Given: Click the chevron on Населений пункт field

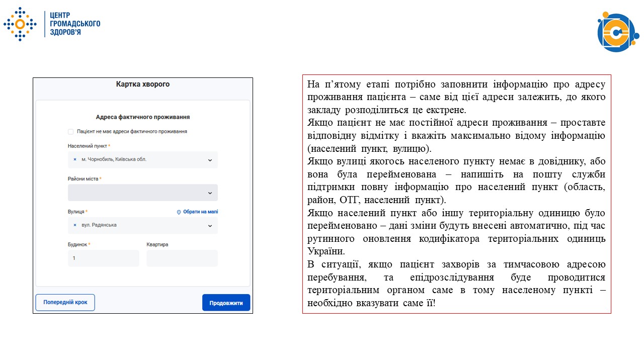Looking at the screenshot, I should (x=210, y=160).
